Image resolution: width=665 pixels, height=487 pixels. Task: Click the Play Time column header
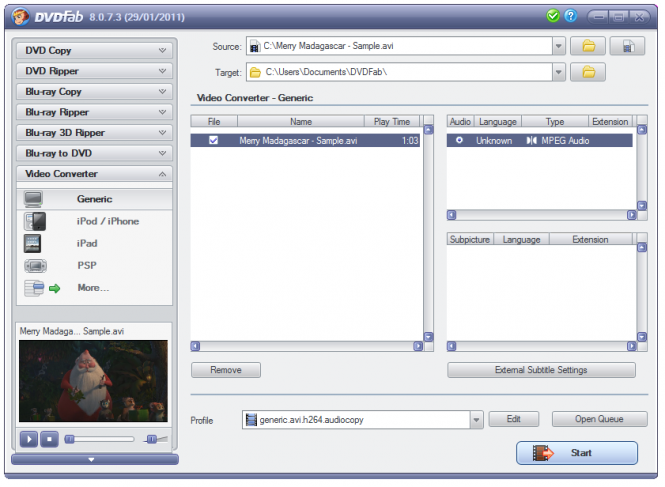click(391, 122)
